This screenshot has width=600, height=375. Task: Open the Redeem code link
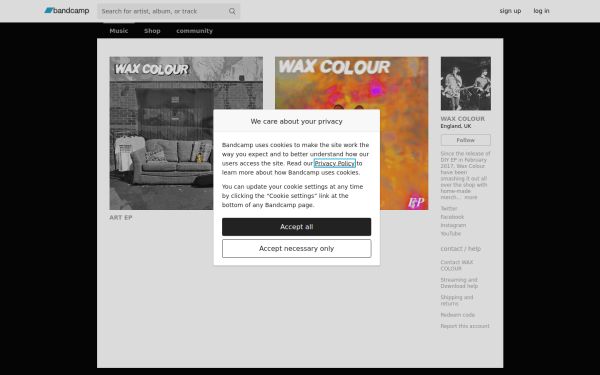457,315
